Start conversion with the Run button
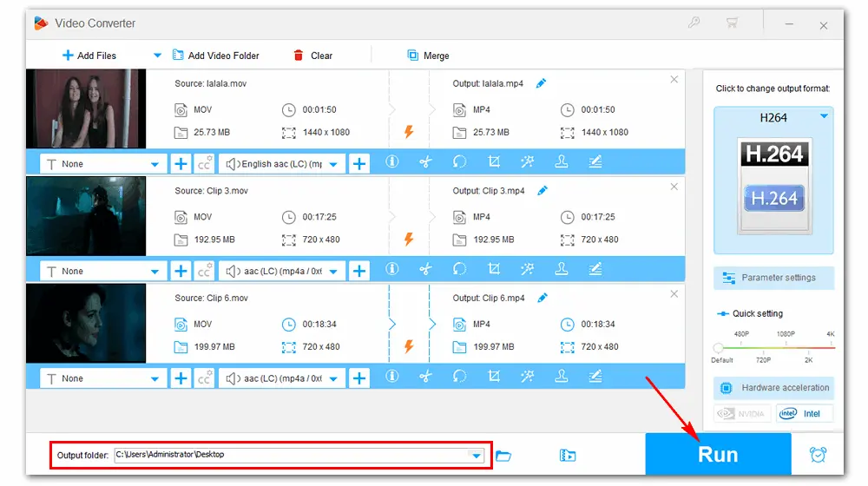The height and width of the screenshot is (486, 868). (718, 454)
